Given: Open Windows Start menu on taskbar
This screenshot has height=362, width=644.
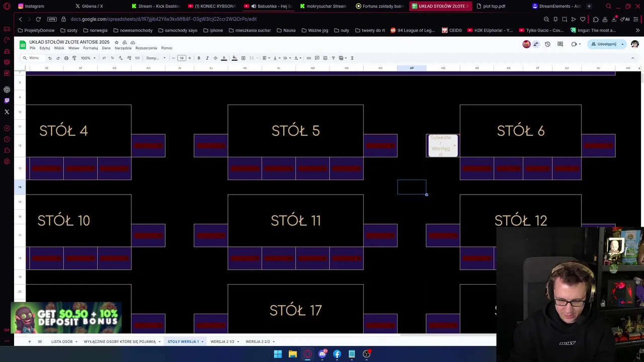Looking at the screenshot, I should pyautogui.click(x=278, y=354).
